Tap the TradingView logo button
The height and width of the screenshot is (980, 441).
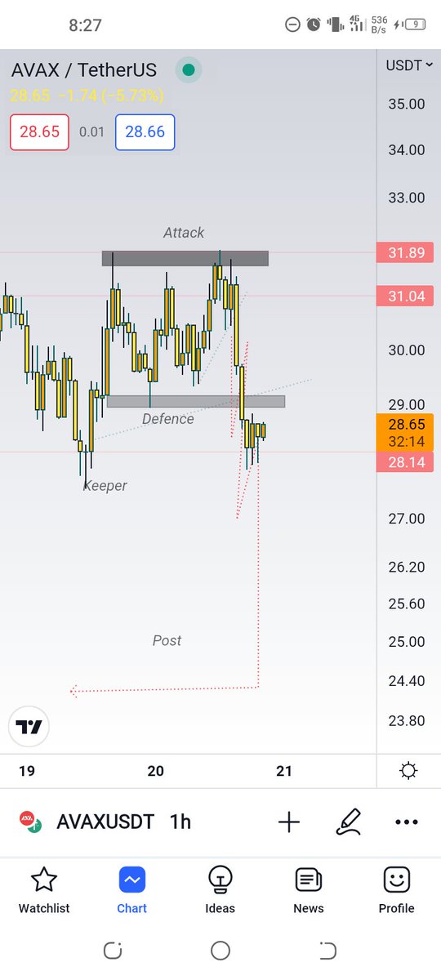[29, 727]
